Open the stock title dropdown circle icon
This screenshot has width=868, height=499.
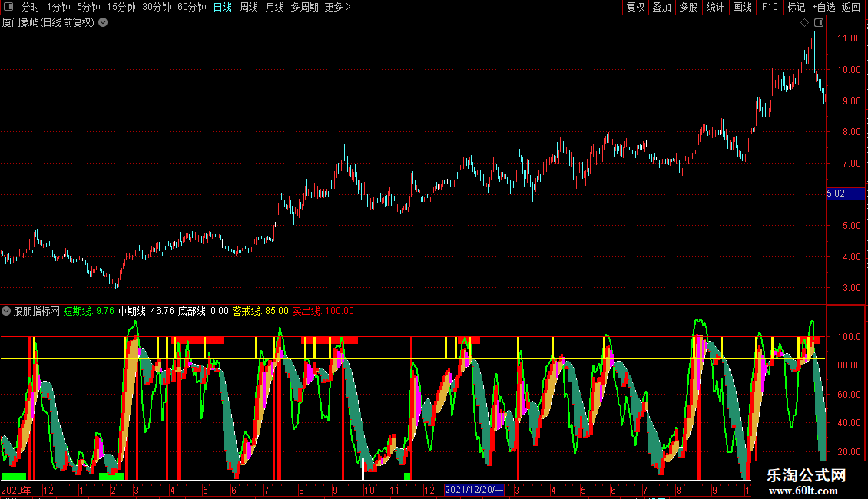pos(103,23)
